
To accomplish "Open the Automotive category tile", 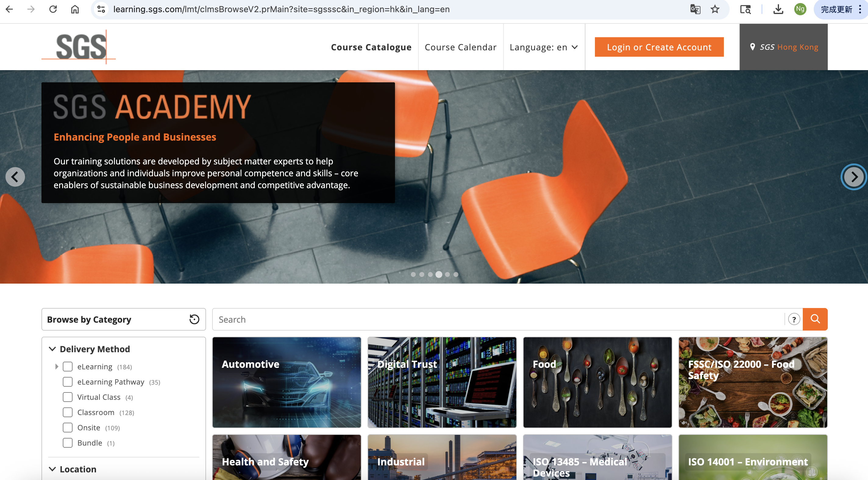I will [x=286, y=382].
